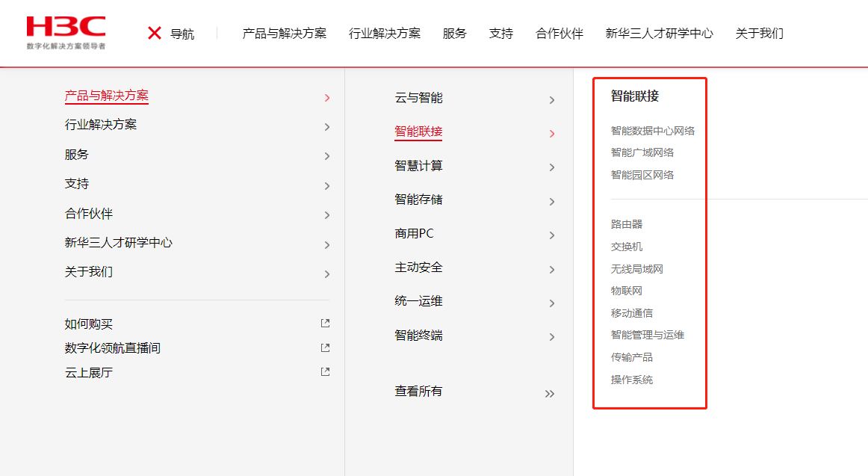Open 服务 in top menu bar
868x476 pixels.
tap(454, 34)
